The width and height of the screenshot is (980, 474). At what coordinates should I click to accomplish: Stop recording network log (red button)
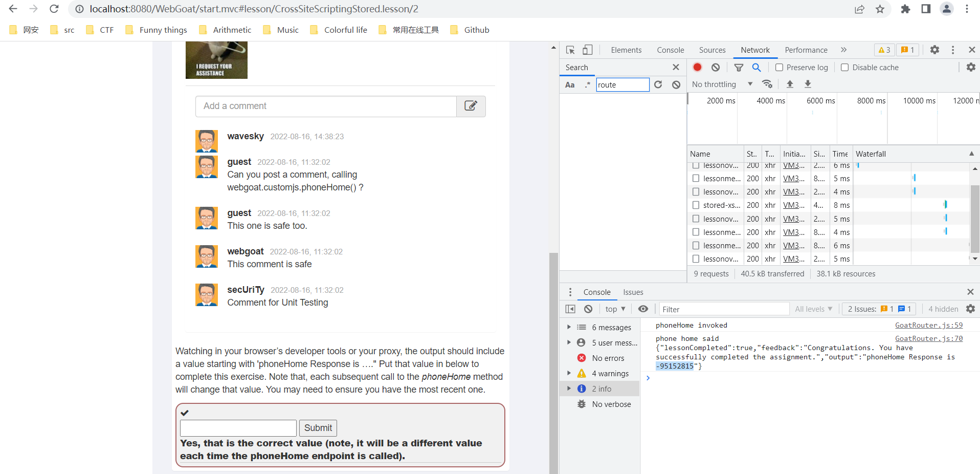coord(697,67)
